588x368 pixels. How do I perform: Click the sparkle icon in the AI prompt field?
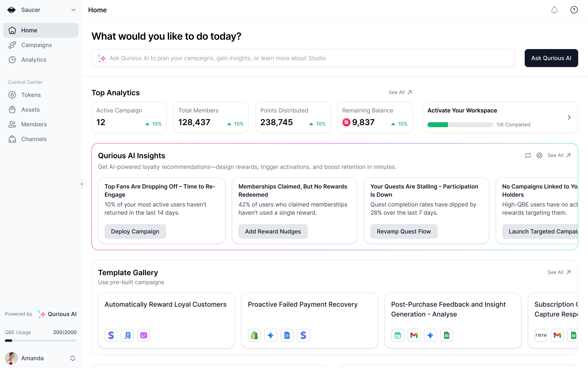click(x=101, y=58)
